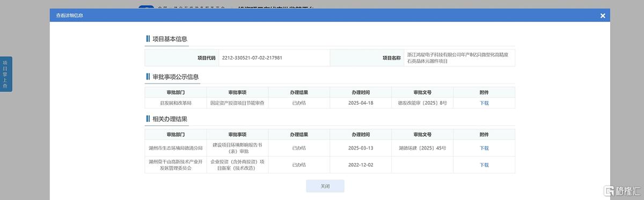Select the project code 2212-330521-07-02-217981
This screenshot has width=644, height=200.
(252, 57)
